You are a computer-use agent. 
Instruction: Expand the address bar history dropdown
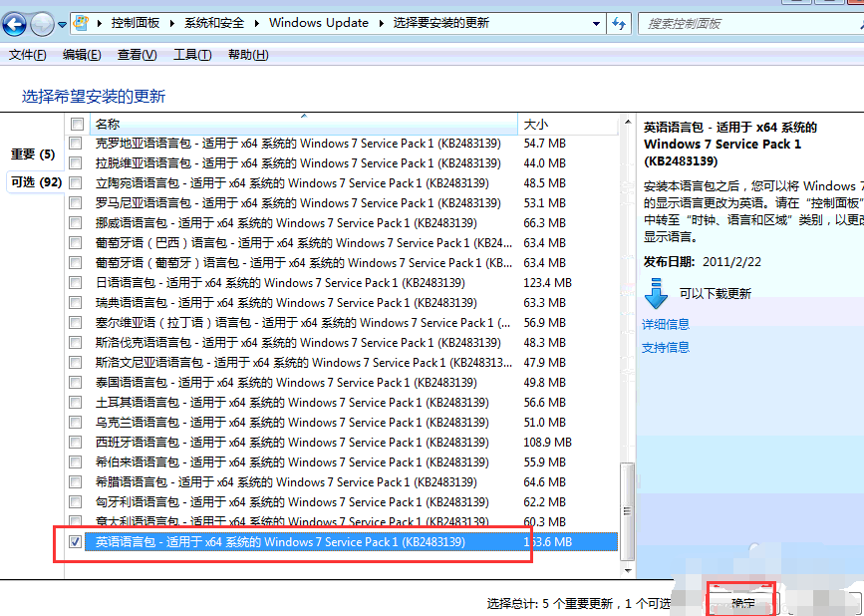point(596,23)
